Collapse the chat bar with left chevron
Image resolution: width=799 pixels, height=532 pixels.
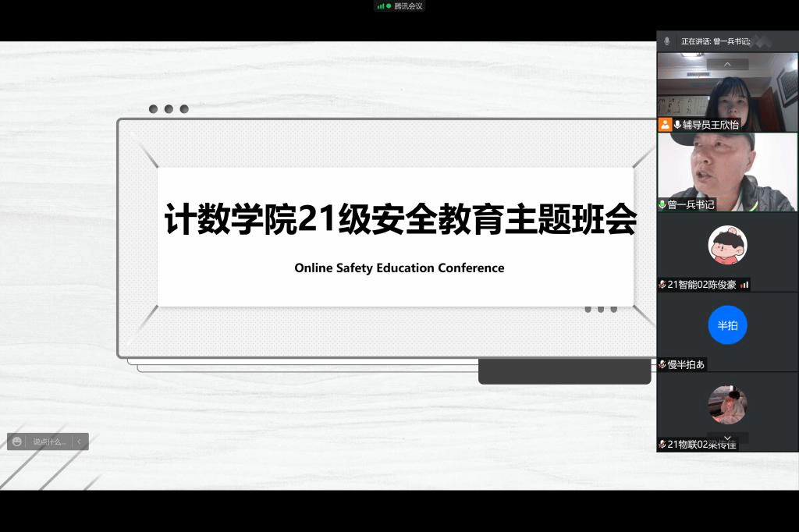pyautogui.click(x=79, y=442)
